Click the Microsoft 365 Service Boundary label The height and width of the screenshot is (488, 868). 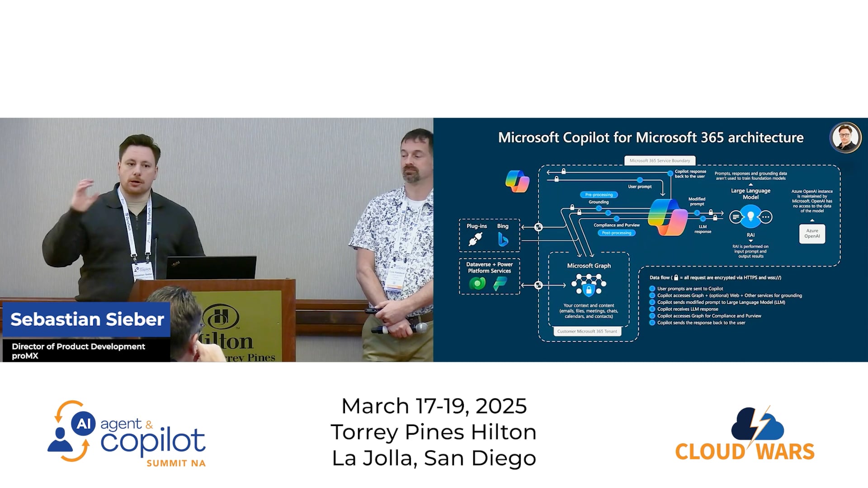point(660,160)
